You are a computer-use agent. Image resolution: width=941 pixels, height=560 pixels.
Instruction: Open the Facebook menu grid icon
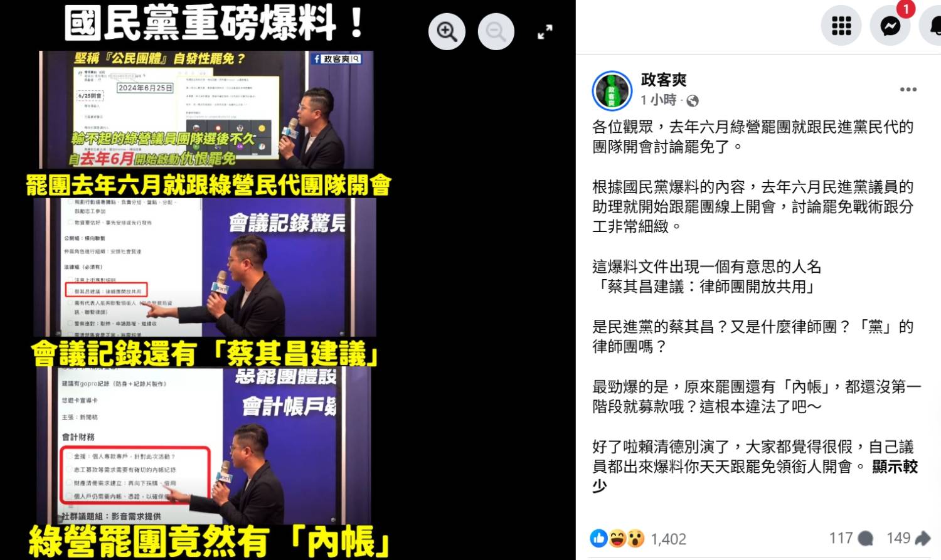[x=841, y=26]
